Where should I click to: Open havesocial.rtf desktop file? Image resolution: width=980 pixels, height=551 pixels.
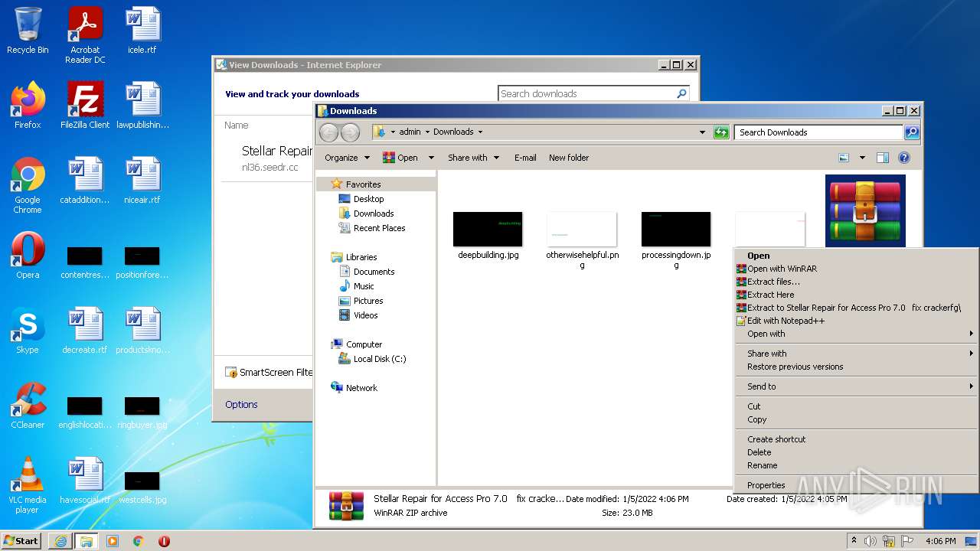[85, 481]
